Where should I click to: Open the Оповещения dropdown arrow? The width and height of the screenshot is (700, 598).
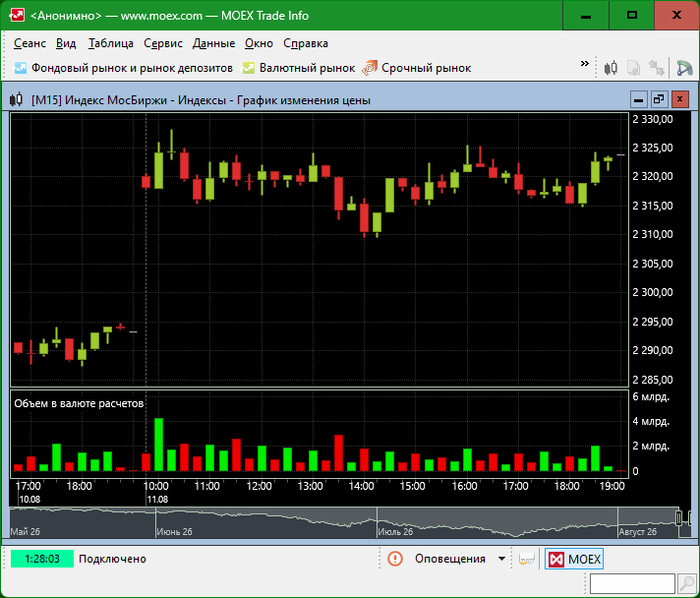click(x=502, y=559)
